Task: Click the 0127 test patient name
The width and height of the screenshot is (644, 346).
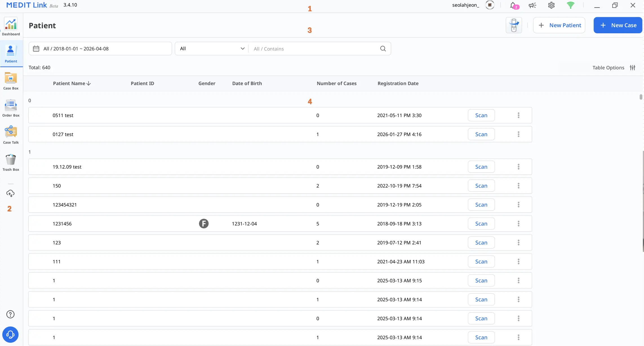Action: point(63,134)
